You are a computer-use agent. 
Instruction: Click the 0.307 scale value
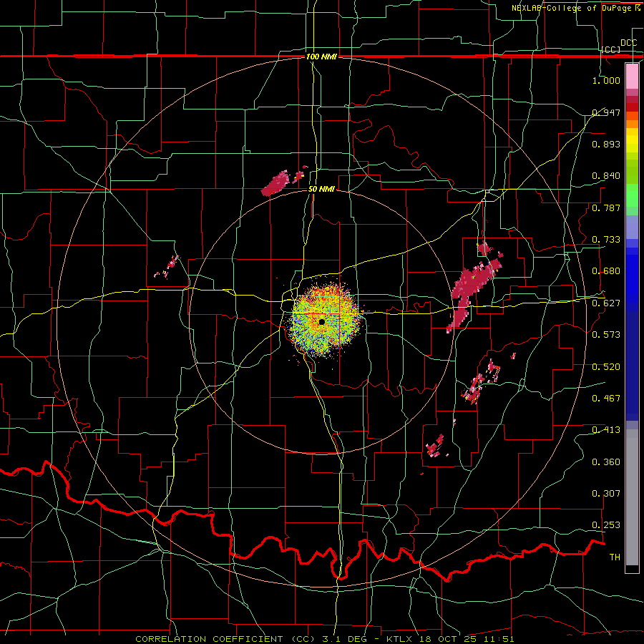coord(606,493)
